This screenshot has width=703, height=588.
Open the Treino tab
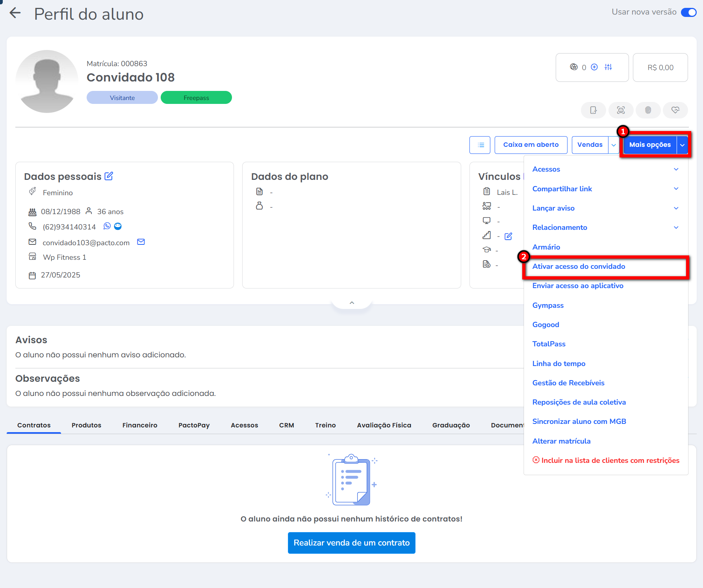(x=325, y=425)
